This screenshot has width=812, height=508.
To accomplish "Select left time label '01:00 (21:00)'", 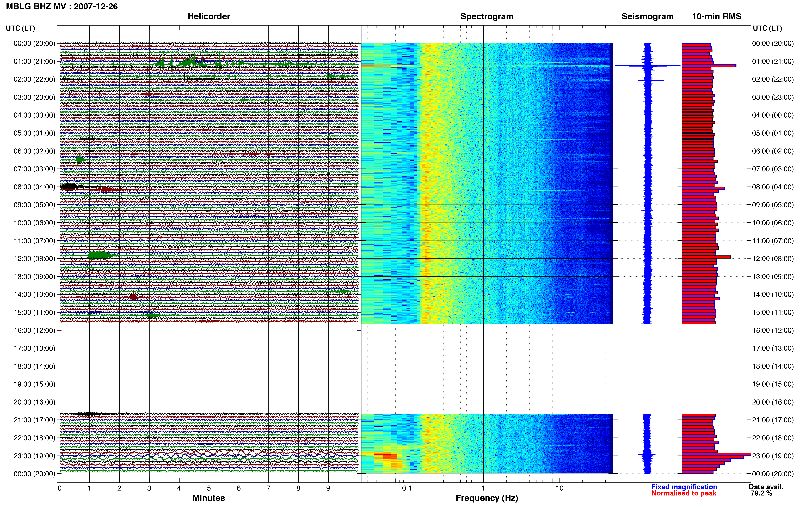I will (34, 62).
